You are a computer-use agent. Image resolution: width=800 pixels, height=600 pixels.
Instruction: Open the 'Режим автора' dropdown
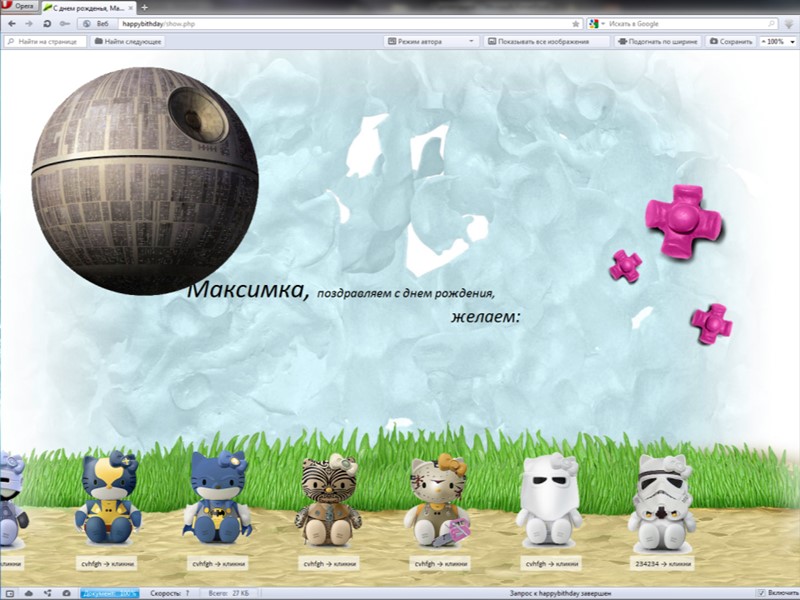431,41
